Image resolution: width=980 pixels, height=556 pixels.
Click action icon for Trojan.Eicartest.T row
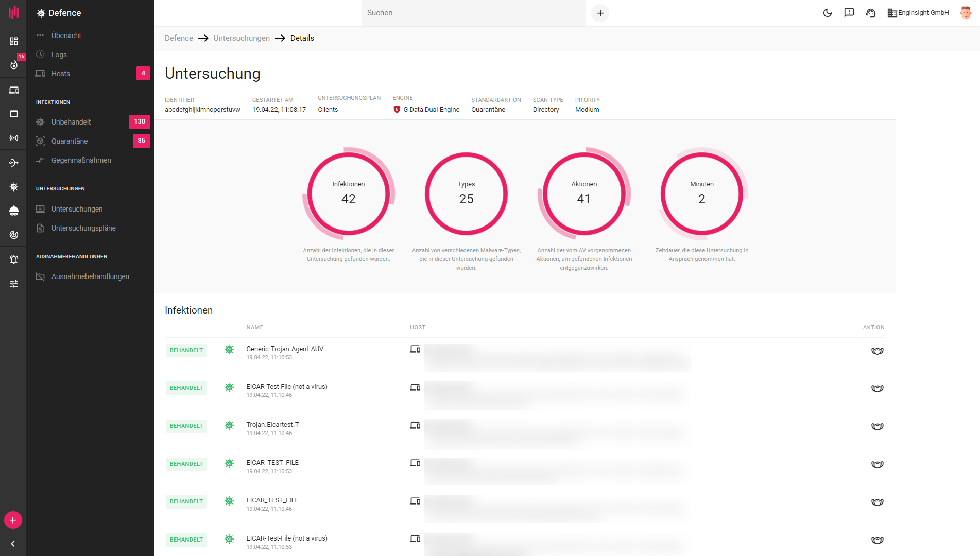pos(877,427)
